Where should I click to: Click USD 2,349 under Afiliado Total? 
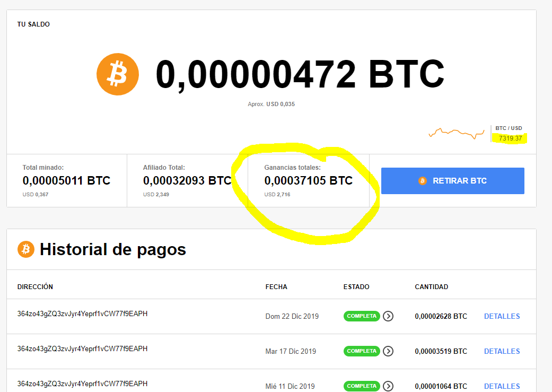tap(156, 195)
